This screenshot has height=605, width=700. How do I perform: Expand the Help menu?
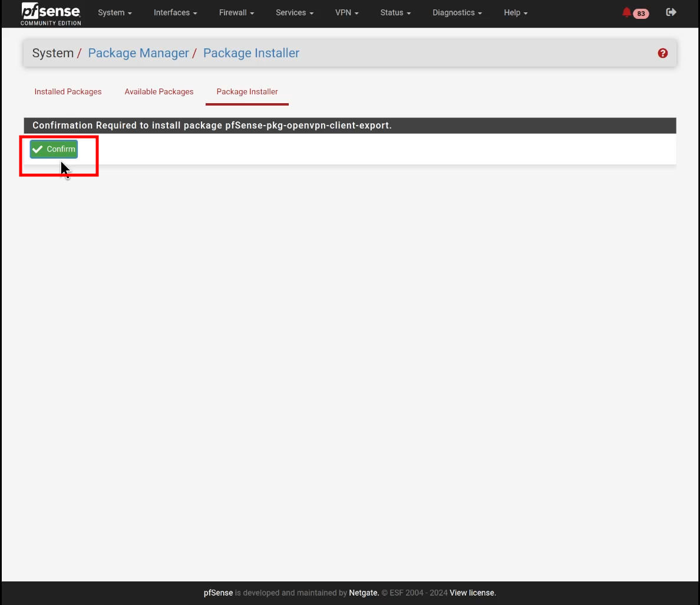tap(516, 12)
